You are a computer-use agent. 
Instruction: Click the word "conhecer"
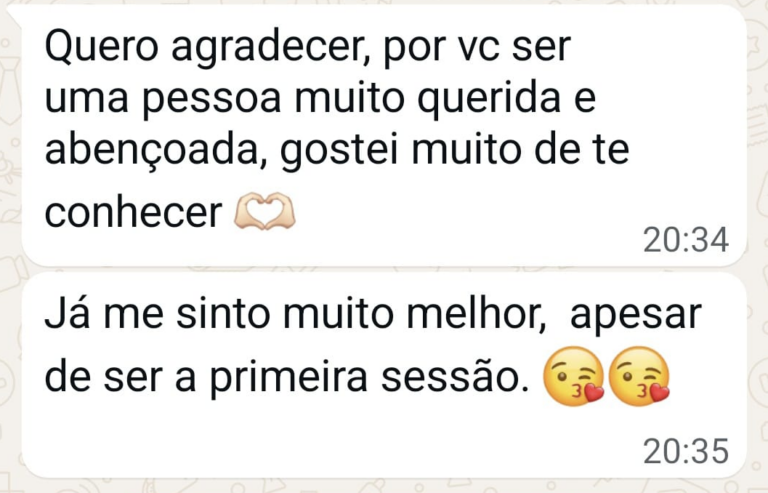(133, 211)
